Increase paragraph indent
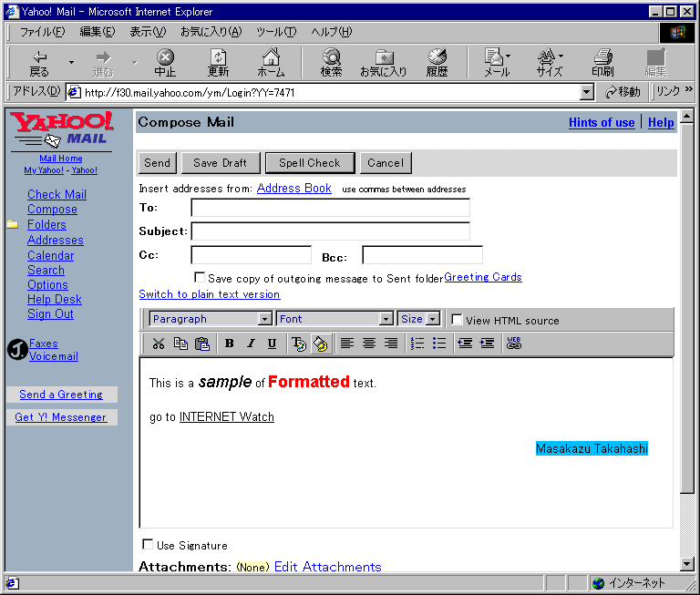 (x=487, y=343)
